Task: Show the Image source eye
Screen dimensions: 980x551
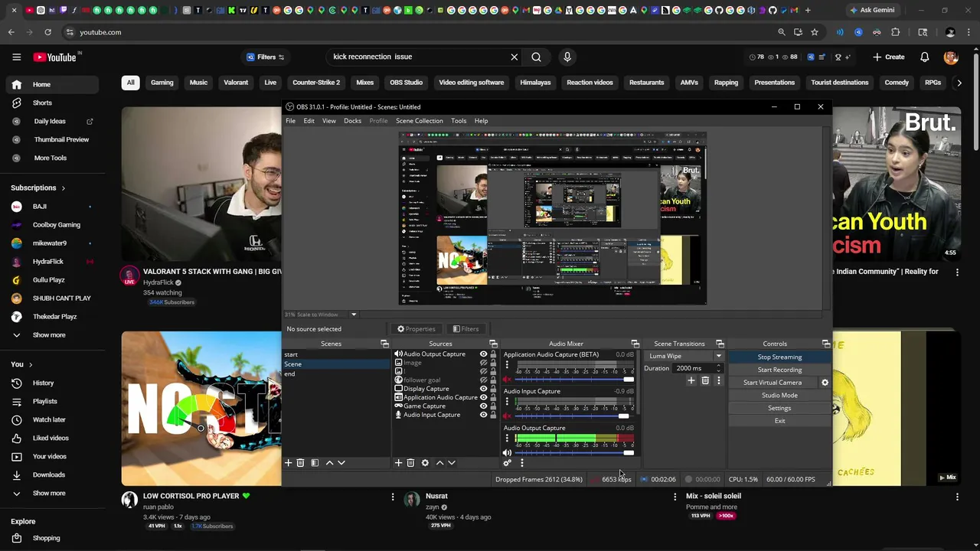Action: pyautogui.click(x=483, y=363)
